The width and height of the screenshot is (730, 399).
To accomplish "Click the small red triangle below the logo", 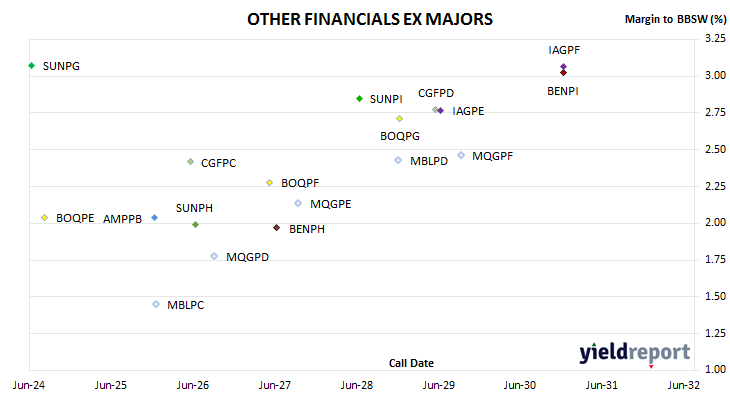I will (x=651, y=367).
